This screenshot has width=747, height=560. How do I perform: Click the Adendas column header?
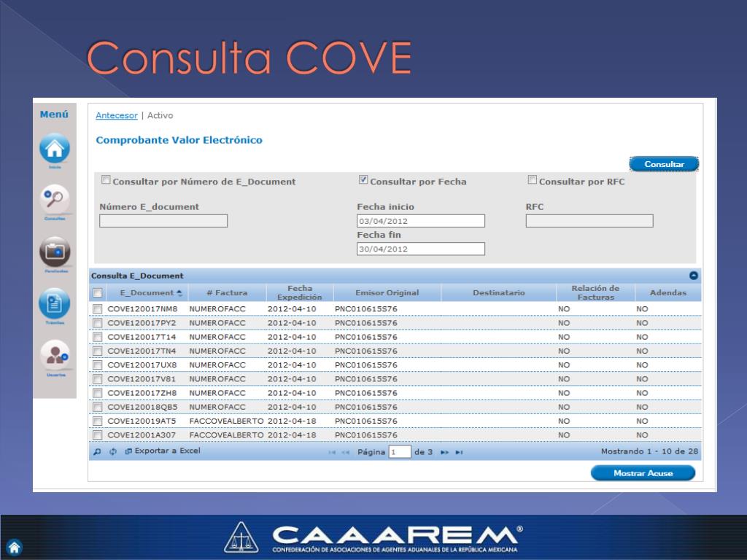[x=668, y=293]
